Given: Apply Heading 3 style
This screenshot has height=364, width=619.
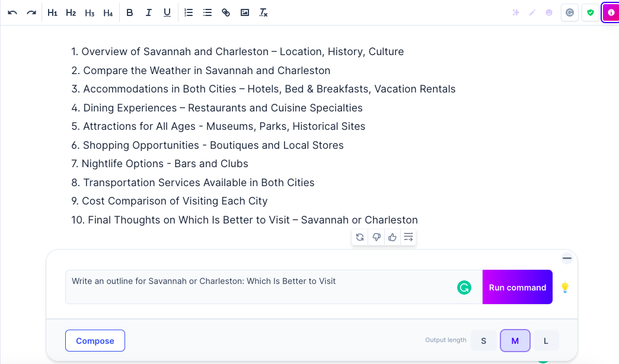Looking at the screenshot, I should 90,12.
